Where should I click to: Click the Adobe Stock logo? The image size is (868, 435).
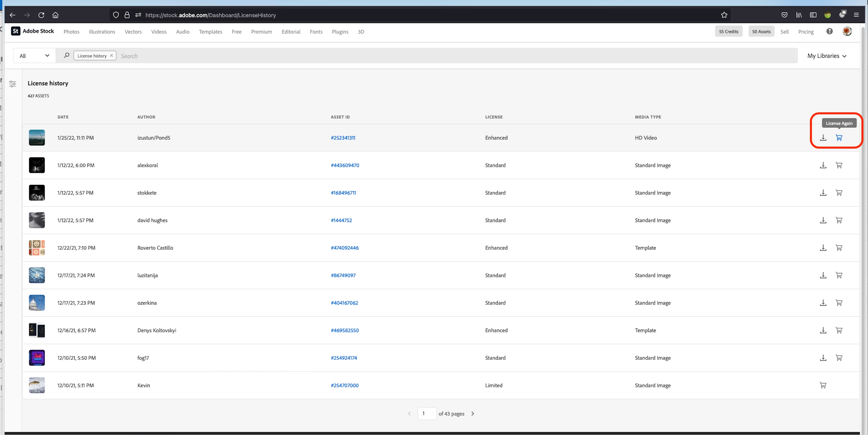tap(33, 31)
